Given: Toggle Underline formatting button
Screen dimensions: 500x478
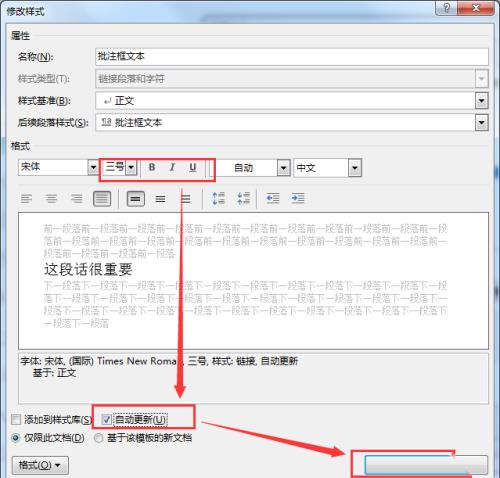Looking at the screenshot, I should [193, 167].
